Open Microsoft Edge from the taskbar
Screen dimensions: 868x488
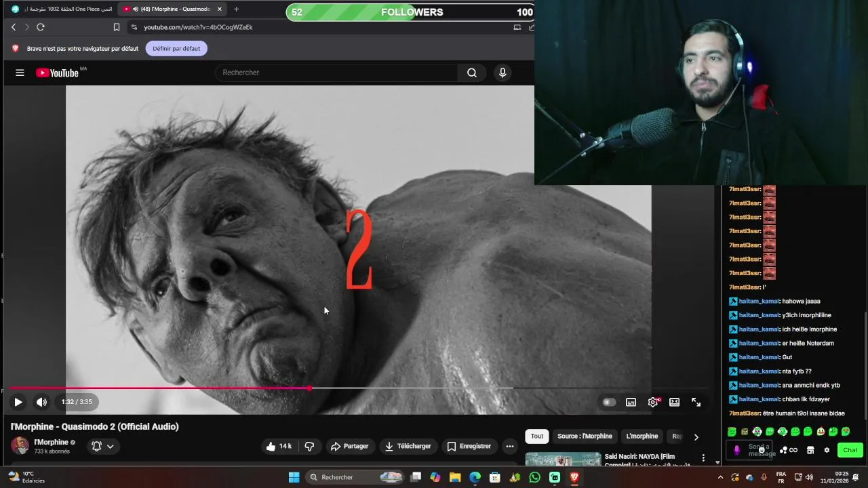point(475,477)
